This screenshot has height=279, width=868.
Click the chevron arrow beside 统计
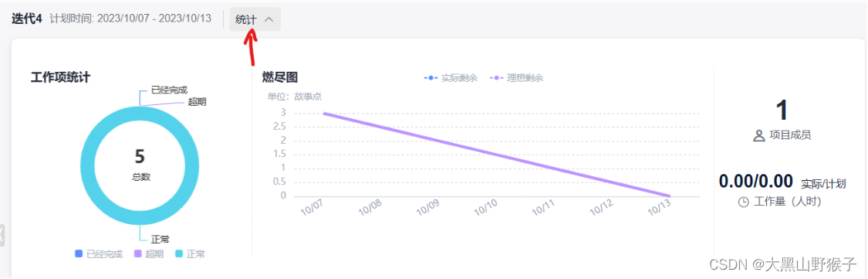269,19
